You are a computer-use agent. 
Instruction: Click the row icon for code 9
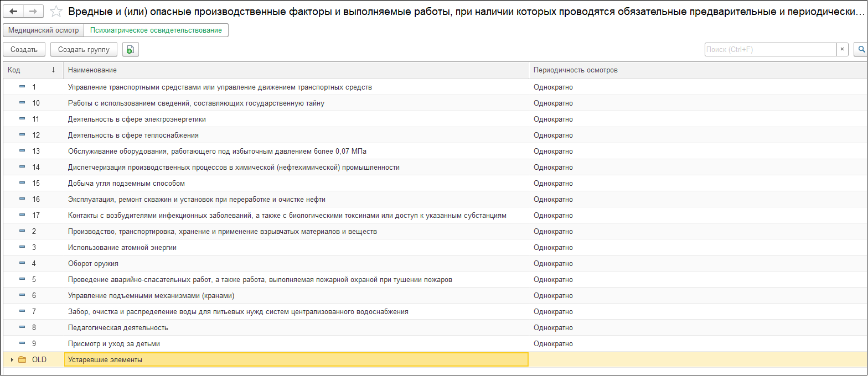click(22, 343)
